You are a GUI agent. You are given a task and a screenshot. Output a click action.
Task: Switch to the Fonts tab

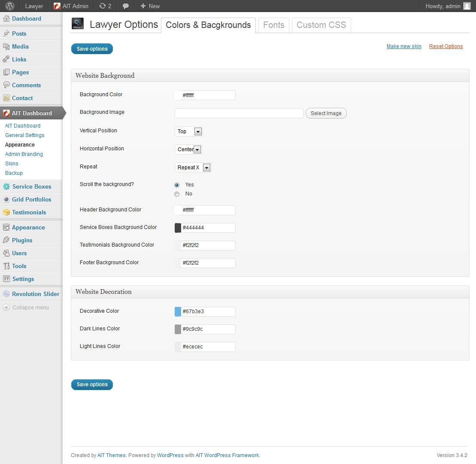tap(273, 25)
